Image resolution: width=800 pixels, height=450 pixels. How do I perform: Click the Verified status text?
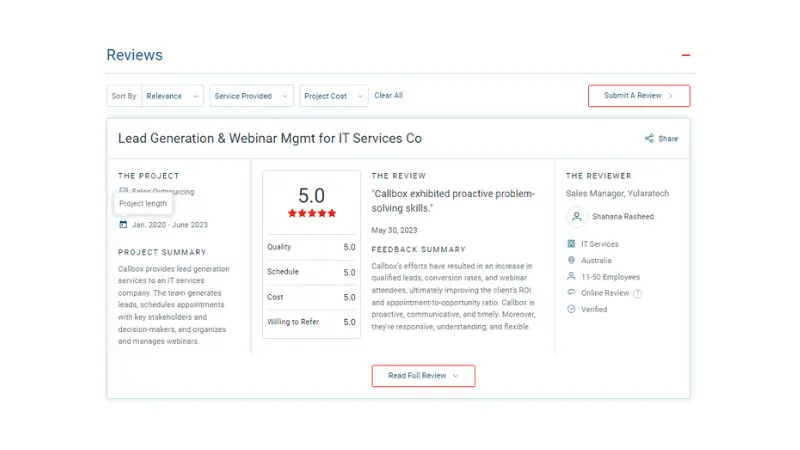[x=594, y=309]
